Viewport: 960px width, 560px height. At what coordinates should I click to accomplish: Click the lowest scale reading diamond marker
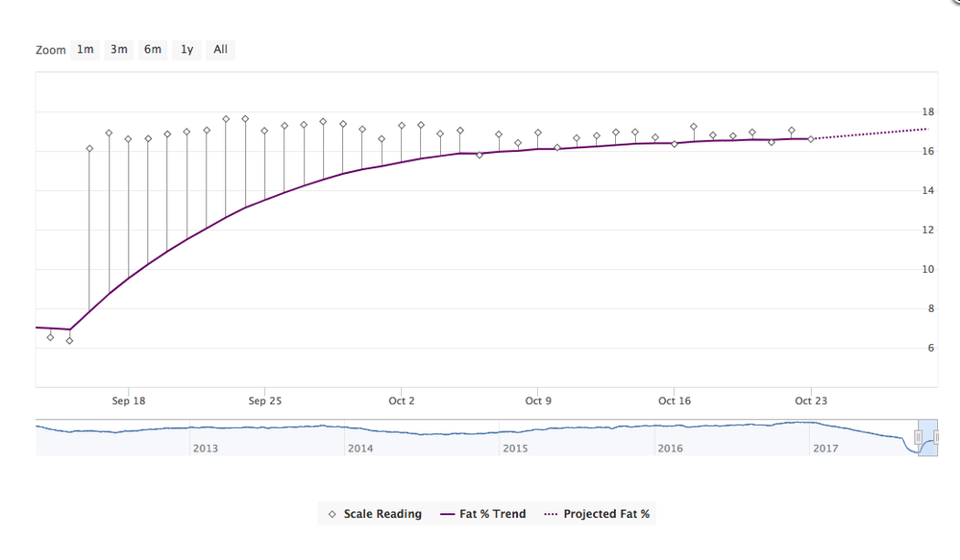tap(70, 341)
